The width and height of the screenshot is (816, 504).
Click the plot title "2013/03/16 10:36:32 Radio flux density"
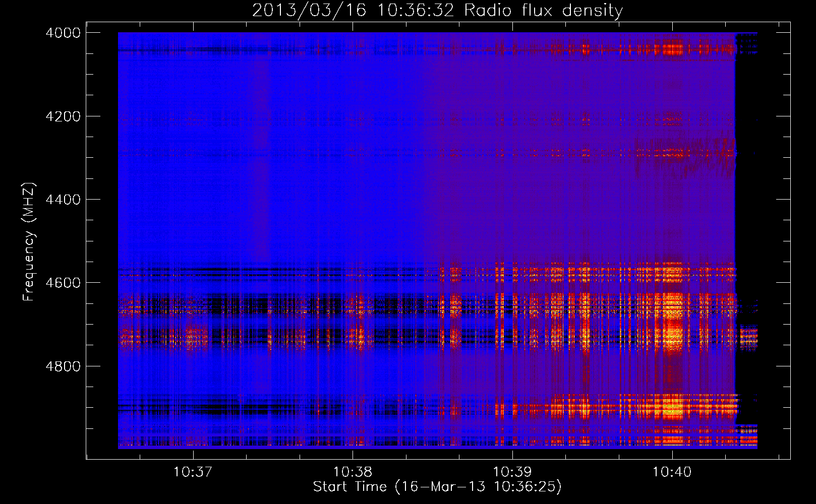[437, 10]
